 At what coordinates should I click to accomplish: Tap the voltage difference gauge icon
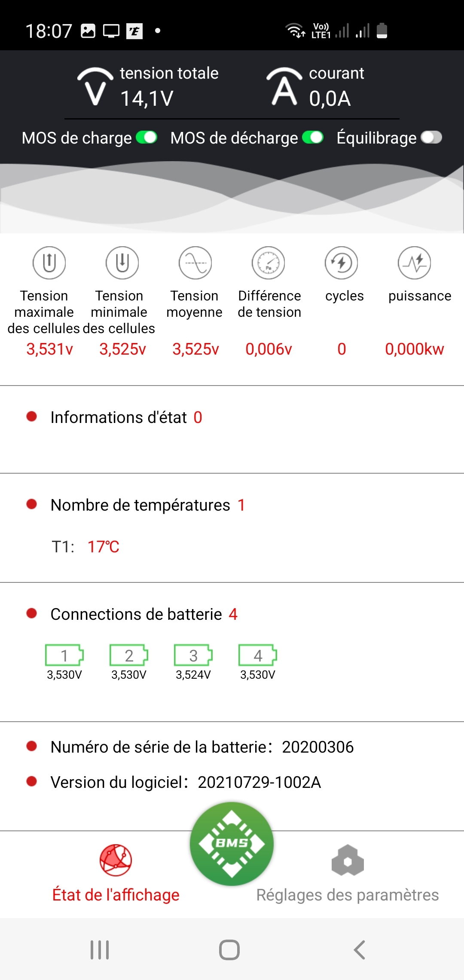(269, 263)
